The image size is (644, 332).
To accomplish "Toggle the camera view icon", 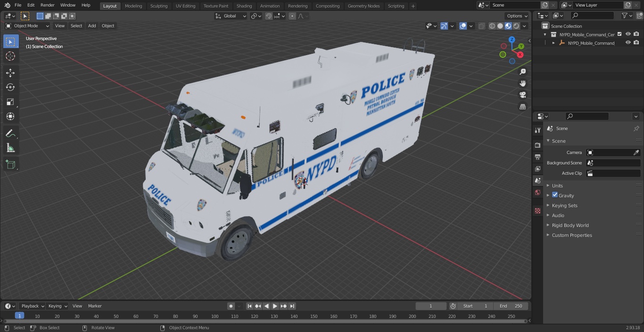I will 523,95.
